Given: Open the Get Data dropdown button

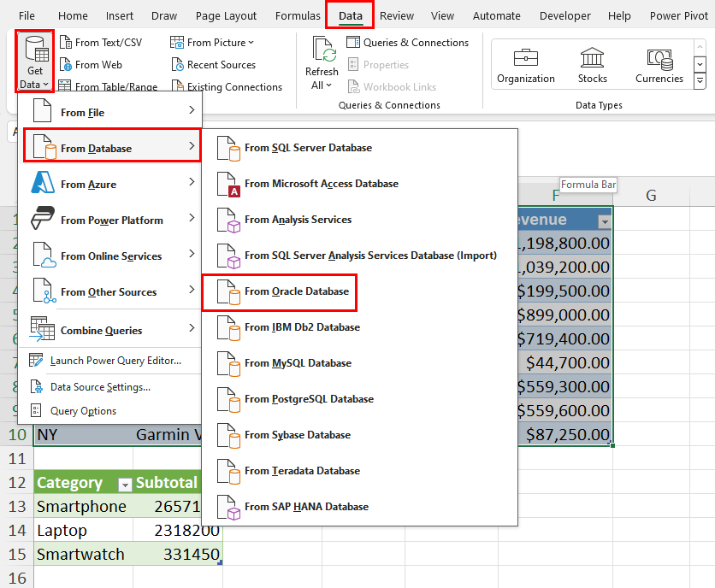Looking at the screenshot, I should tap(35, 62).
